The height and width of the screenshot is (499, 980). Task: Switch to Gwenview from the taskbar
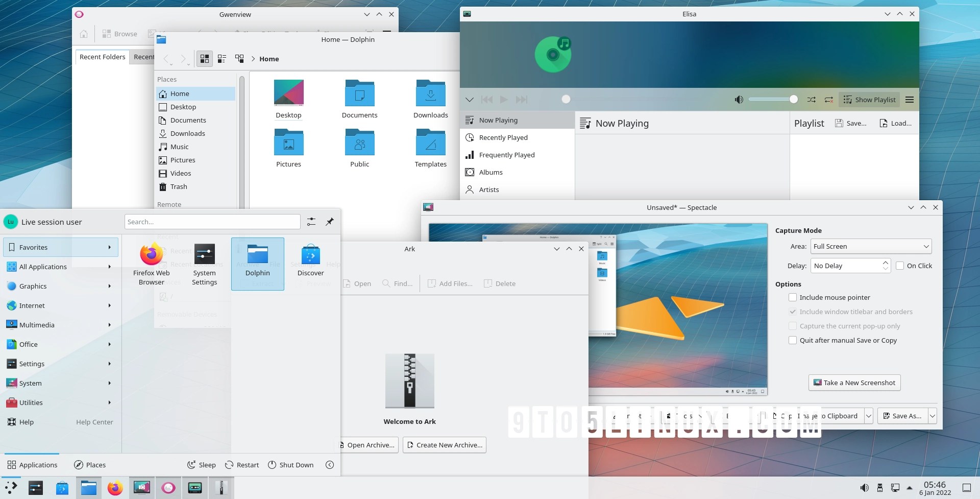click(x=168, y=488)
